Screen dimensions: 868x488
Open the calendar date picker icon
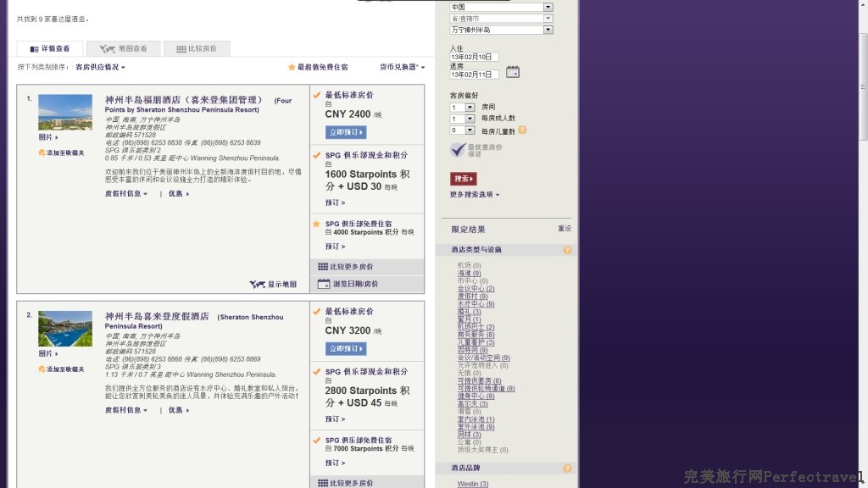pyautogui.click(x=513, y=72)
